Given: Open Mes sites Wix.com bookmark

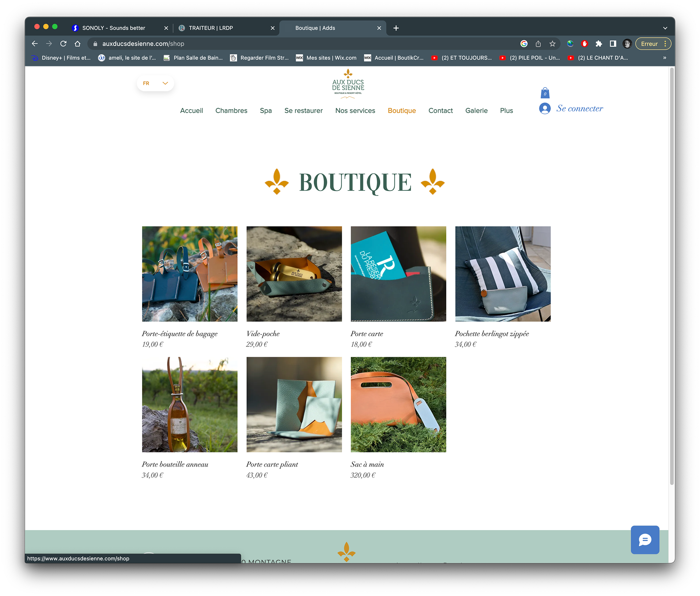Looking at the screenshot, I should point(326,58).
